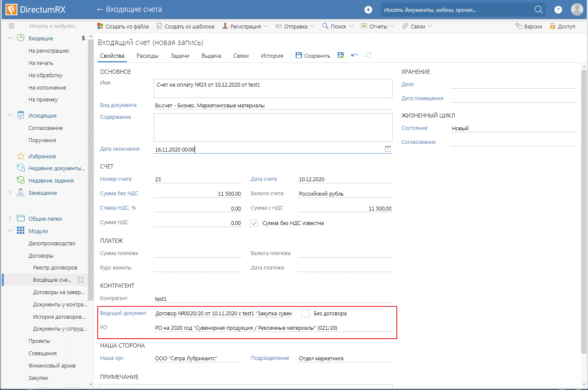Open Реестр договоров in the sidebar
The height and width of the screenshot is (390, 588).
(x=55, y=267)
